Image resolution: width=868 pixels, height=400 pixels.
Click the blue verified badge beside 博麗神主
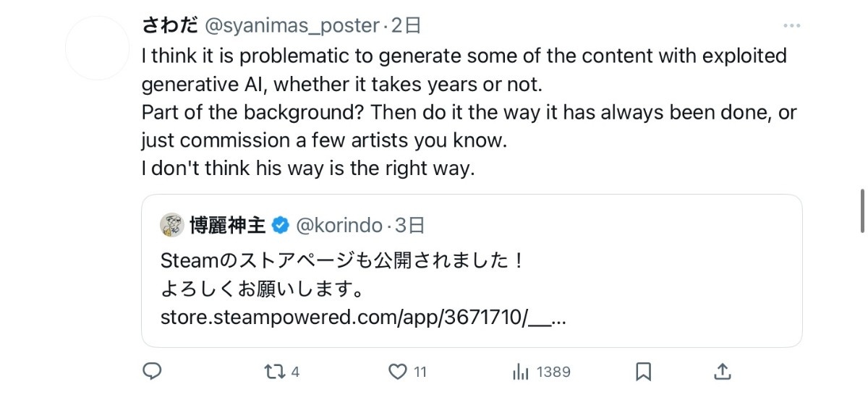coord(280,226)
